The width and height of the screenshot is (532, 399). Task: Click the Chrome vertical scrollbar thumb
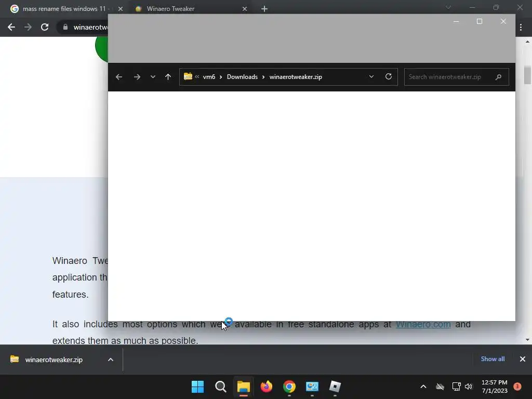[527, 75]
